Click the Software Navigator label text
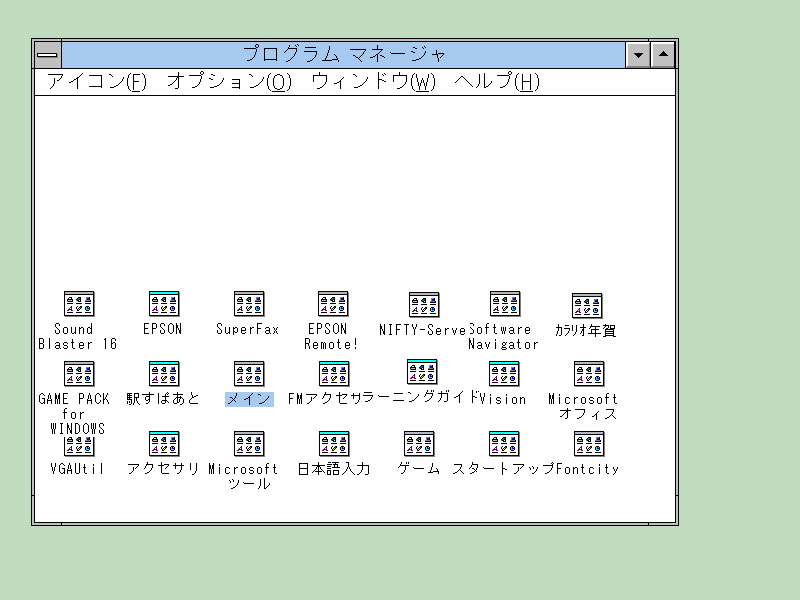This screenshot has height=600, width=800. 503,337
